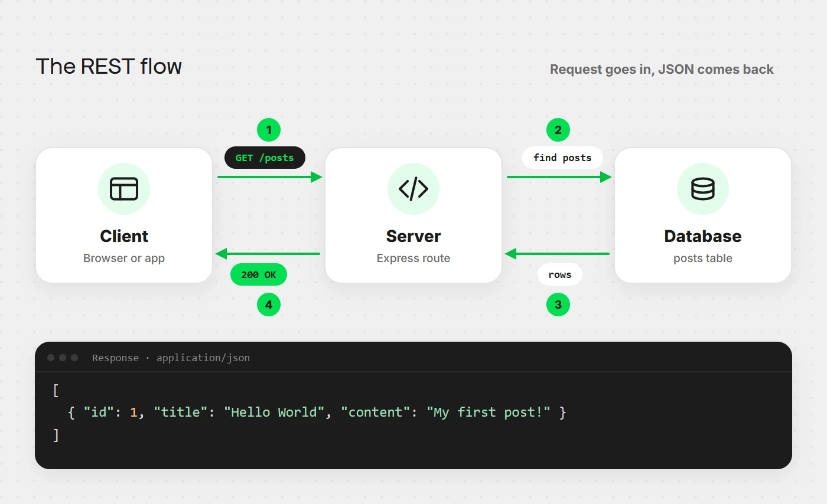Click the first window dot in Response panel
The height and width of the screenshot is (504, 827).
[51, 358]
